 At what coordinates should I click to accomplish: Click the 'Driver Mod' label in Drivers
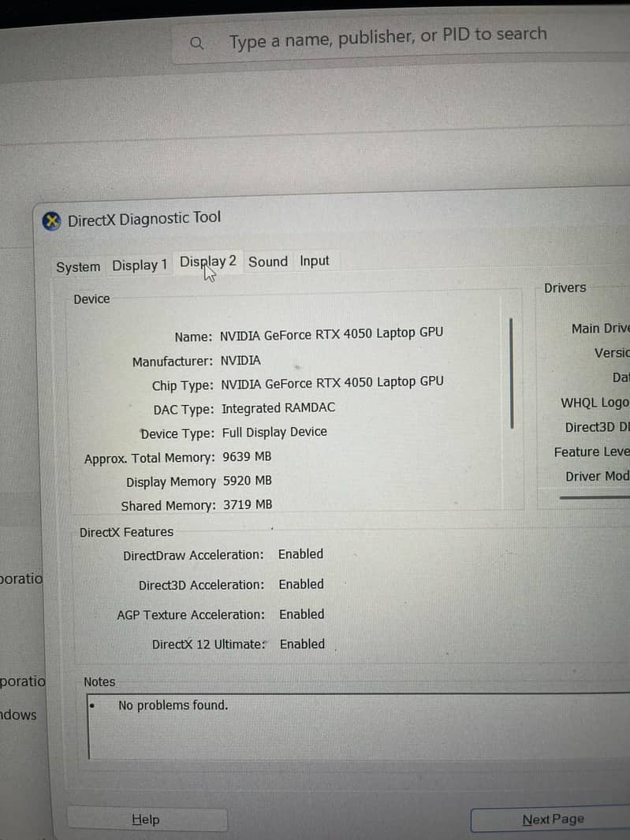tap(597, 476)
